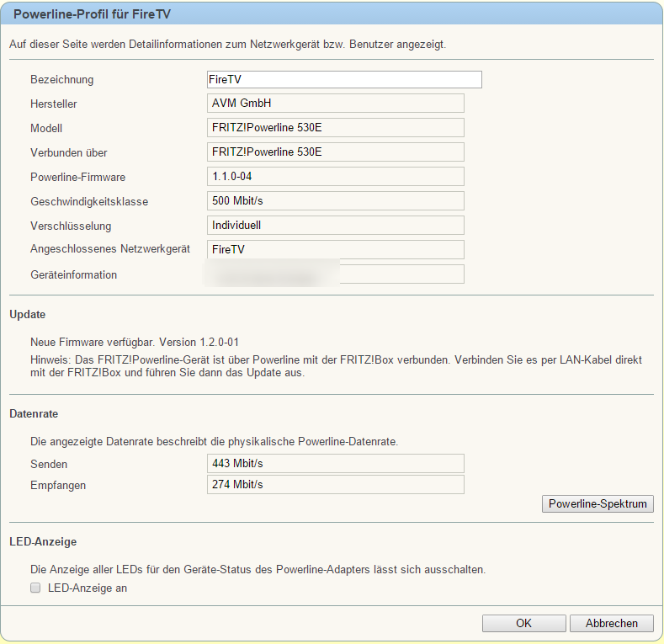Click the LED-Anzeige an label text
This screenshot has height=644, width=664.
tap(88, 588)
